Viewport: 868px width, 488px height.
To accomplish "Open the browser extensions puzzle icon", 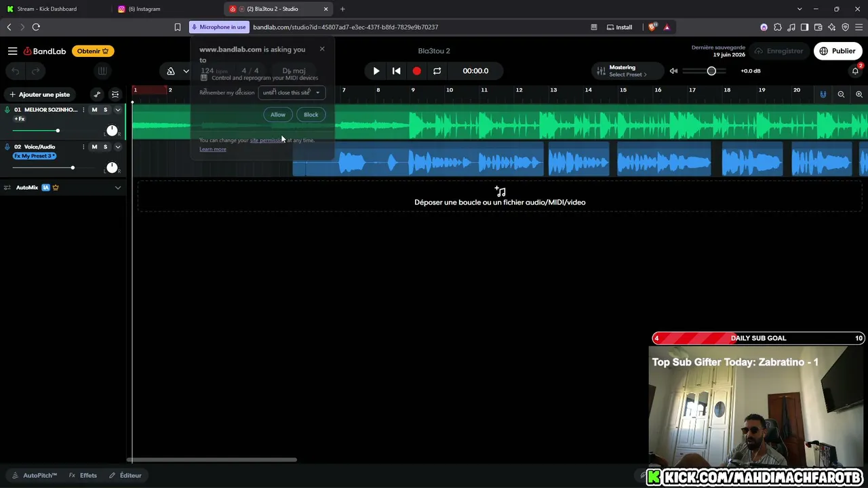I will pyautogui.click(x=778, y=27).
